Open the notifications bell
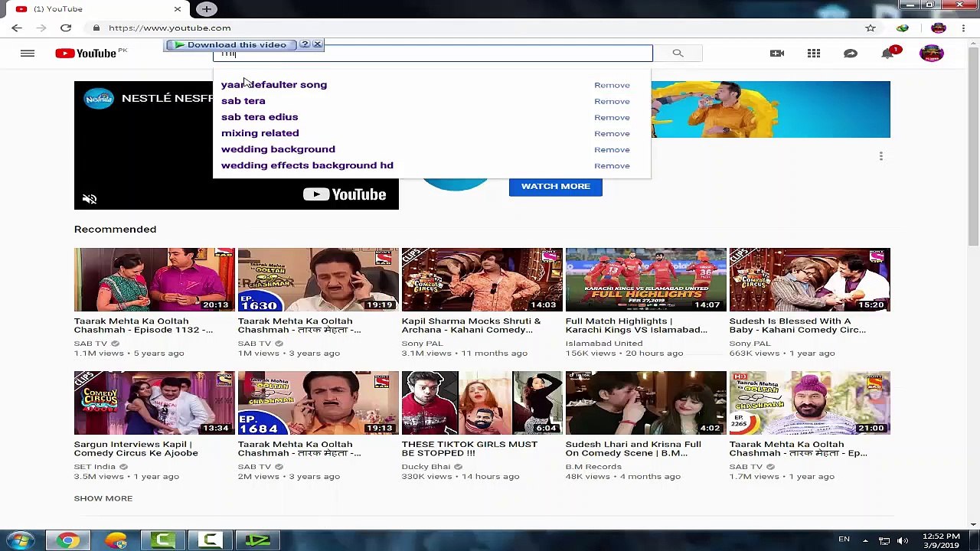Image resolution: width=980 pixels, height=551 pixels. [x=888, y=53]
